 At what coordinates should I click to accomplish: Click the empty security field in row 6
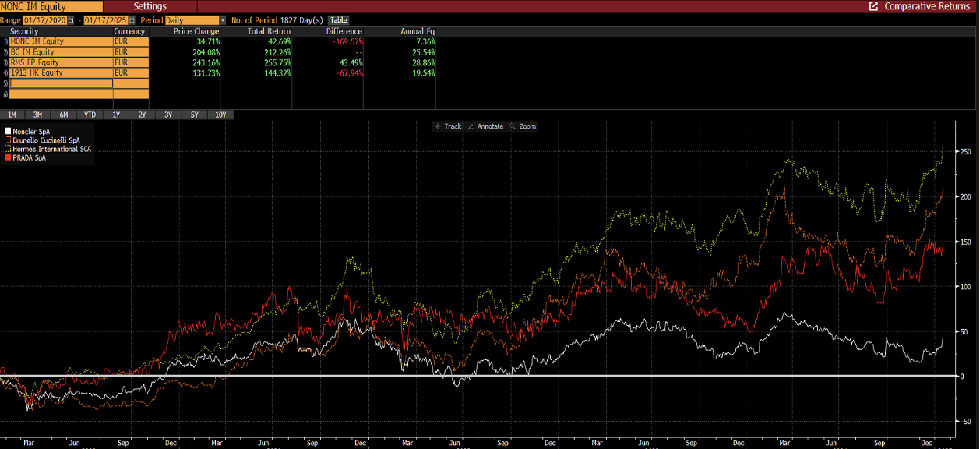click(61, 94)
